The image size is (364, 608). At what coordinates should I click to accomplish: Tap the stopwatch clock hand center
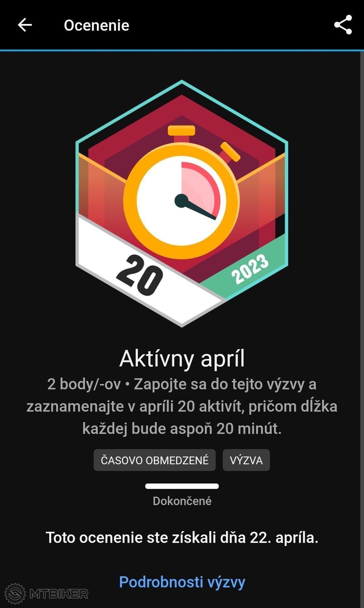click(181, 201)
